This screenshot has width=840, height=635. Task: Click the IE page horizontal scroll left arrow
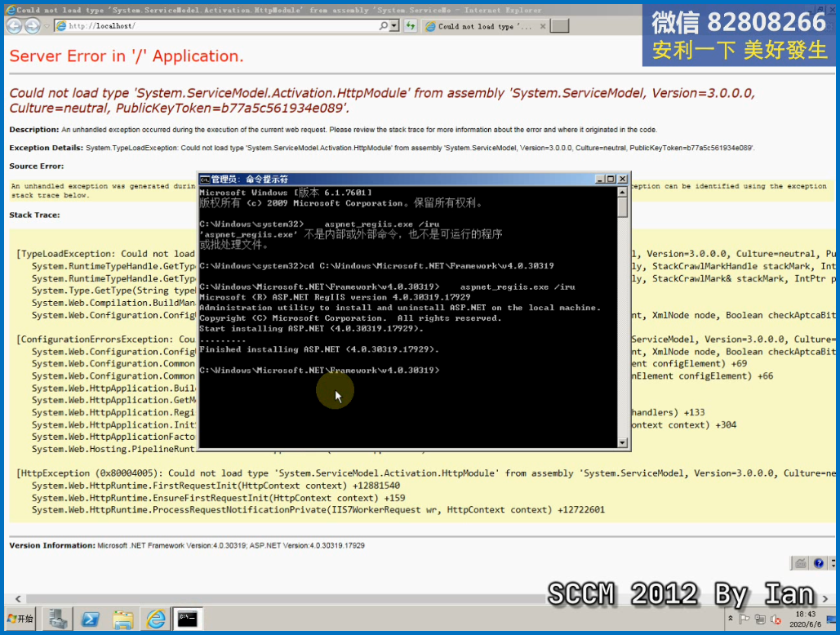(x=18, y=598)
